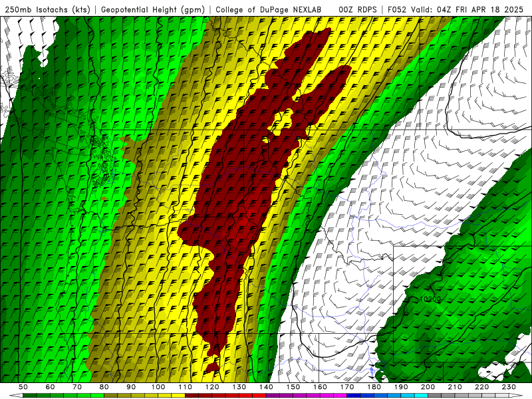Click the 60 value on the color scale
The height and width of the screenshot is (399, 532).
pos(50,387)
